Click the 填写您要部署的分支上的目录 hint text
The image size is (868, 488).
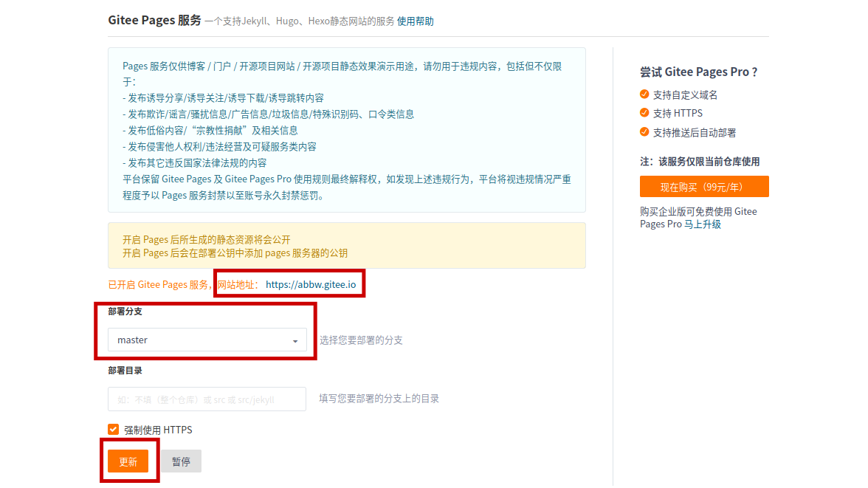pos(379,399)
